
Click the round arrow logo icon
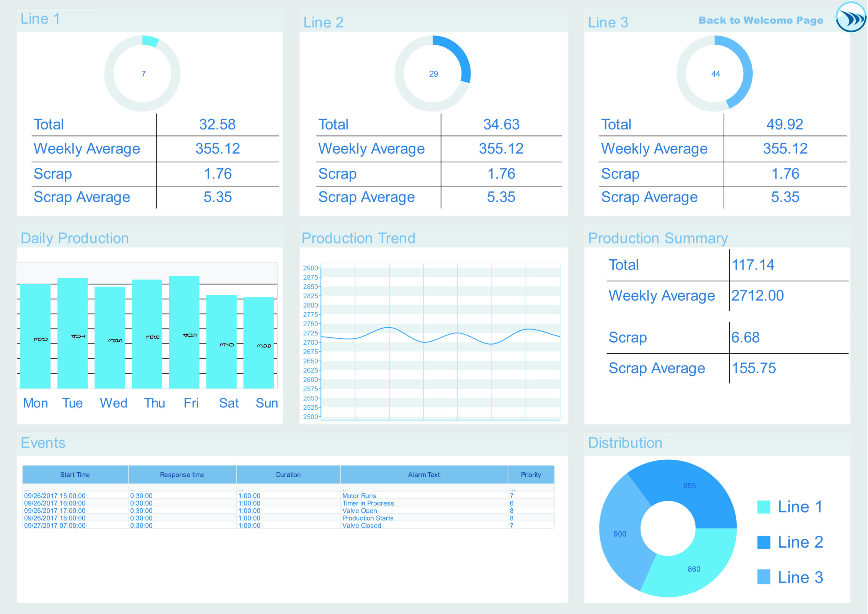tap(851, 17)
